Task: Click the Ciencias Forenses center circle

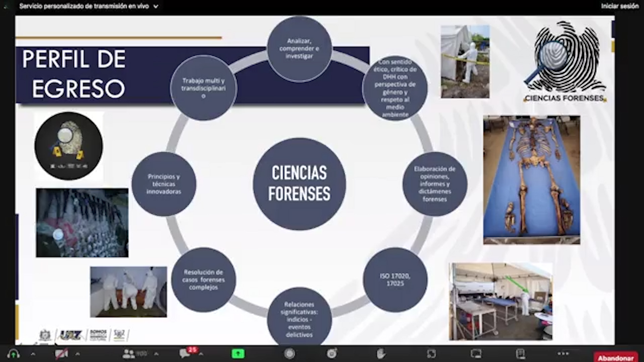Action: click(x=299, y=184)
